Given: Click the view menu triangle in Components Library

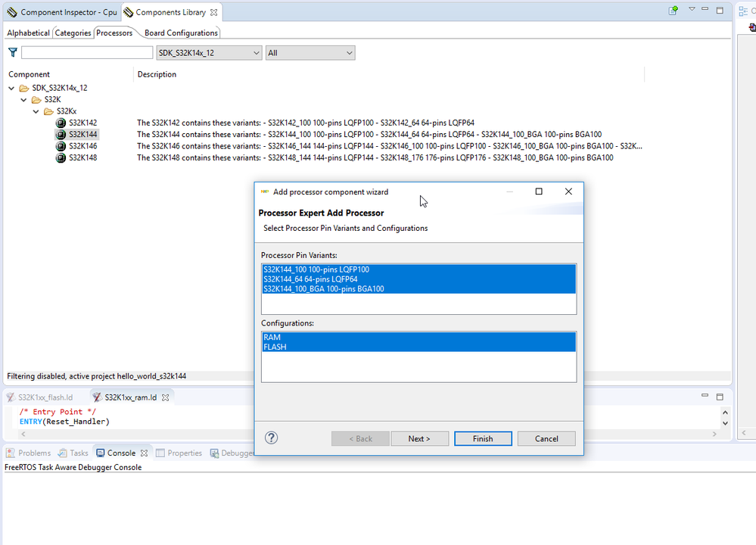Looking at the screenshot, I should pos(692,9).
